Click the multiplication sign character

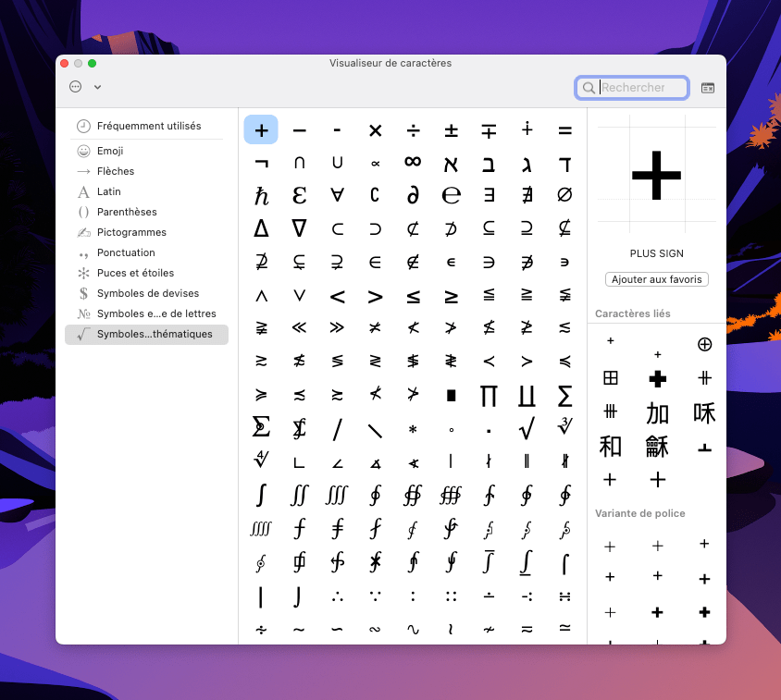[375, 130]
